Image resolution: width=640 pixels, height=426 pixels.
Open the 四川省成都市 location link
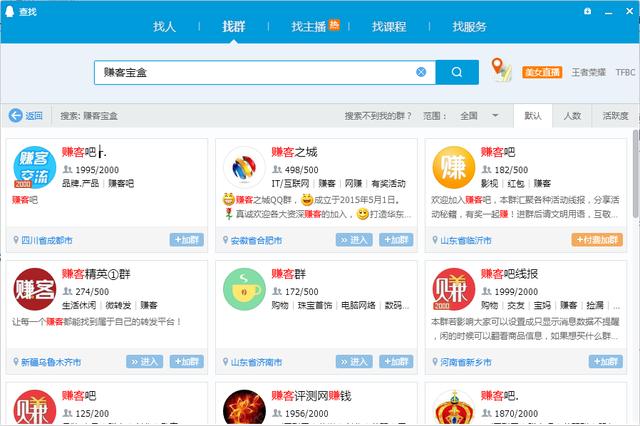(x=47, y=240)
